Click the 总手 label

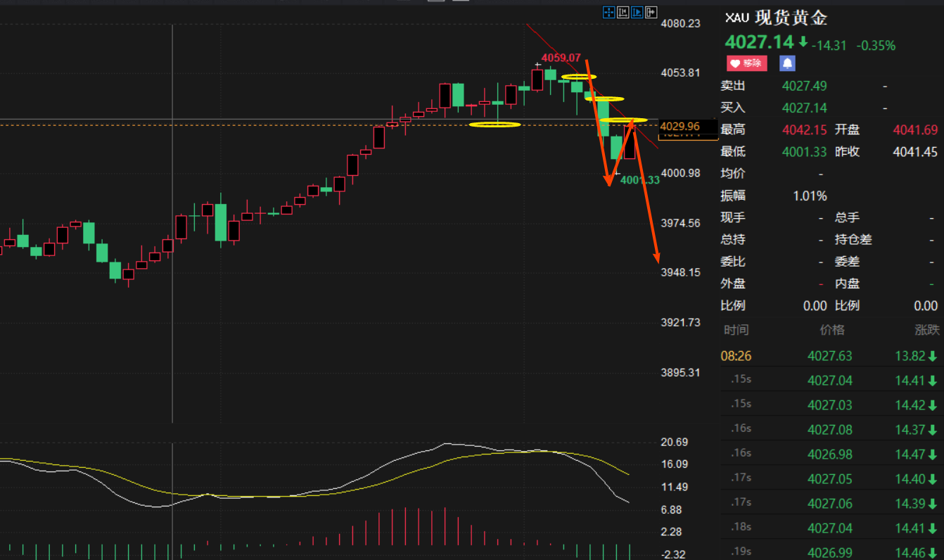(x=847, y=217)
